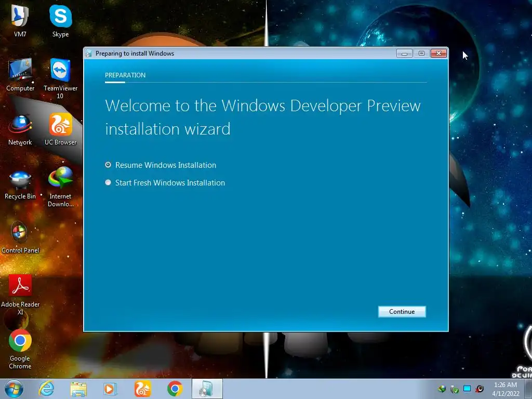Select the TeamViewer 10 desktop icon
This screenshot has width=532, height=399.
click(60, 79)
